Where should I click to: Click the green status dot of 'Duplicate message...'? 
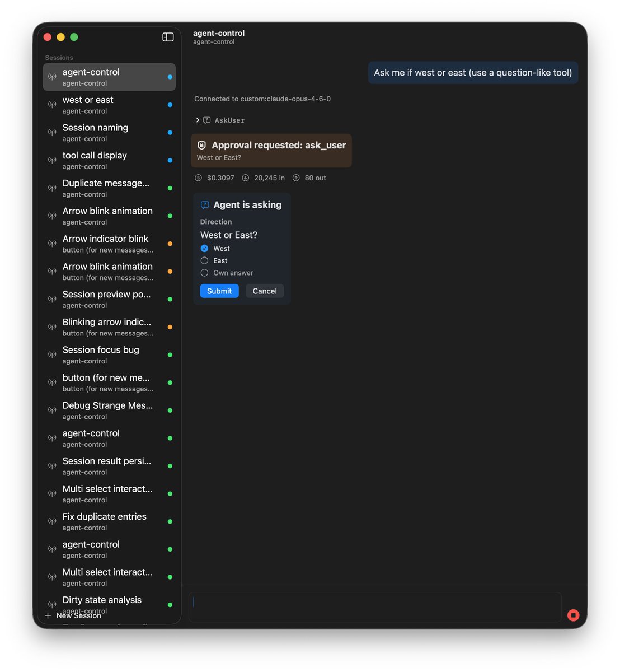[170, 188]
